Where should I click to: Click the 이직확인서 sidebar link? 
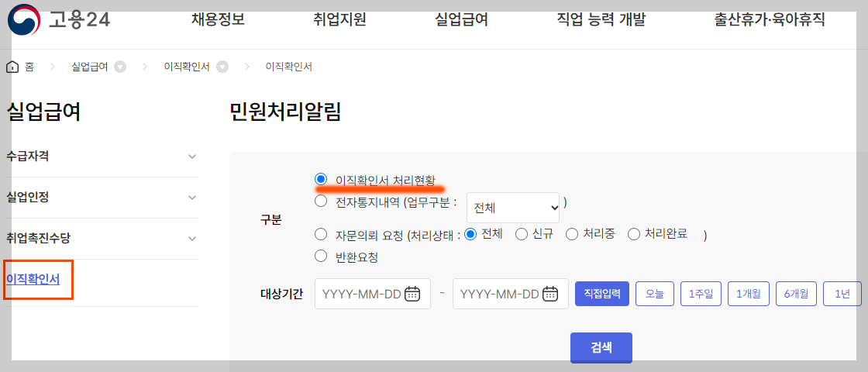point(33,280)
